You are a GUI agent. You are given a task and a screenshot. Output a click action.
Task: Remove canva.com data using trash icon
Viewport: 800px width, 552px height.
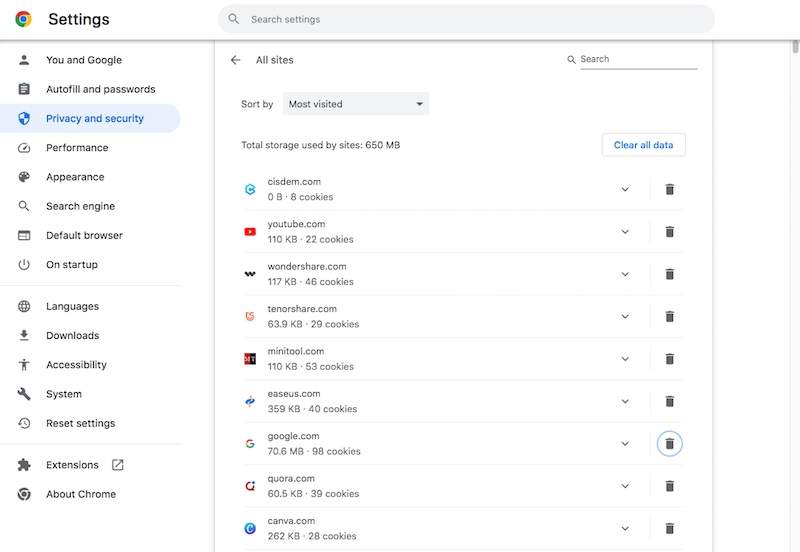tap(669, 528)
